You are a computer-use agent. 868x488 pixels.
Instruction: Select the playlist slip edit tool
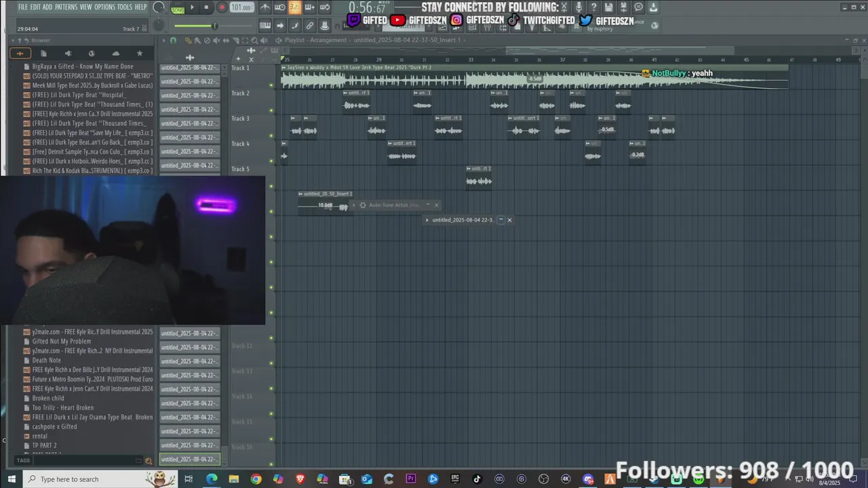pos(226,40)
